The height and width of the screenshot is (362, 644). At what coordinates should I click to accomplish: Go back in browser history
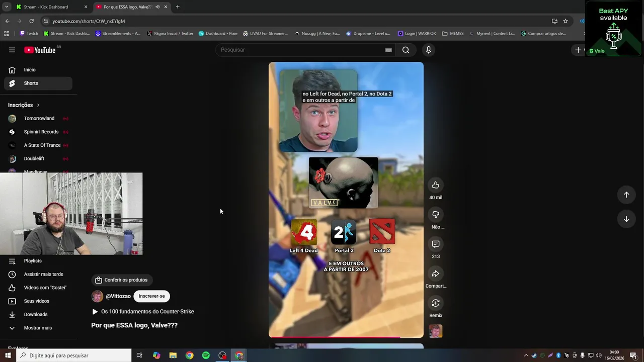(7, 21)
